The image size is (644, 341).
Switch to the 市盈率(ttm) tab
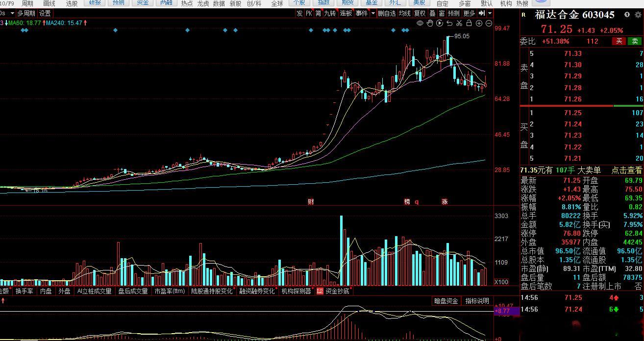click(170, 291)
